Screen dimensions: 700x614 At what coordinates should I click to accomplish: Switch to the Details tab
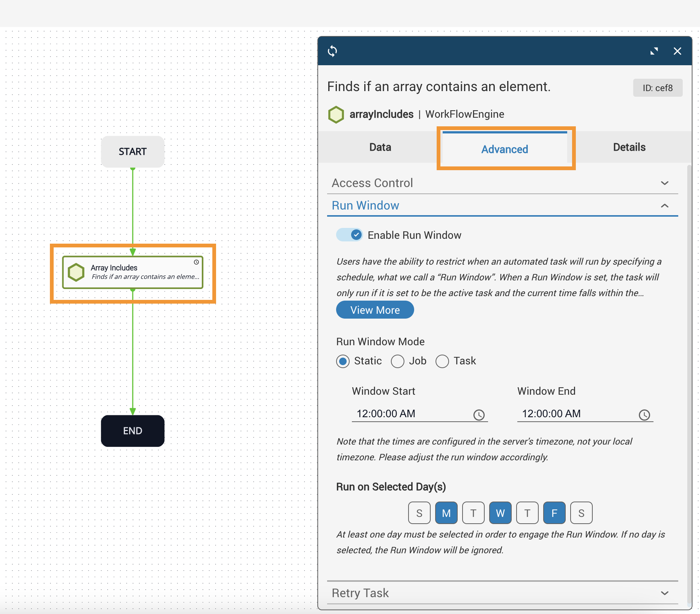pos(629,147)
